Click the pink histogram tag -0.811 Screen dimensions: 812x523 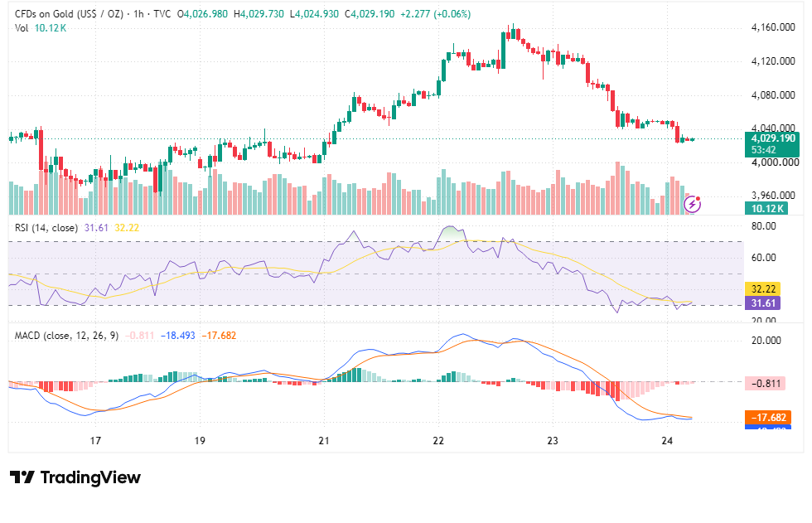coord(765,383)
